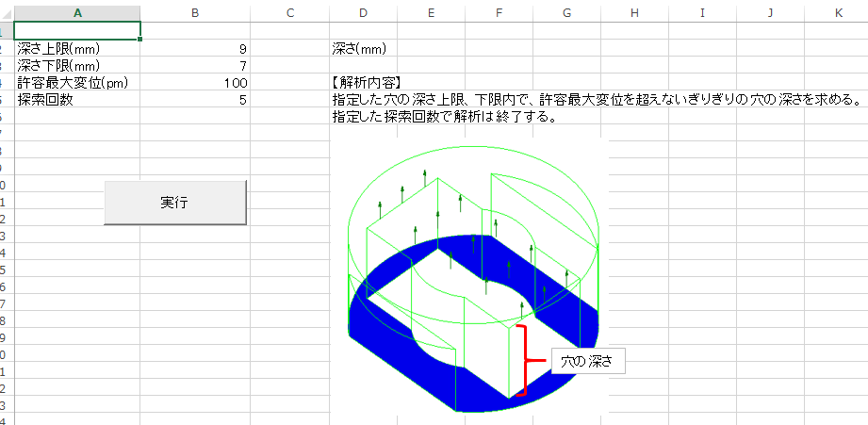This screenshot has height=425, width=868.
Task: Select the 深さ(mm) cell in column D
Action: (363, 48)
